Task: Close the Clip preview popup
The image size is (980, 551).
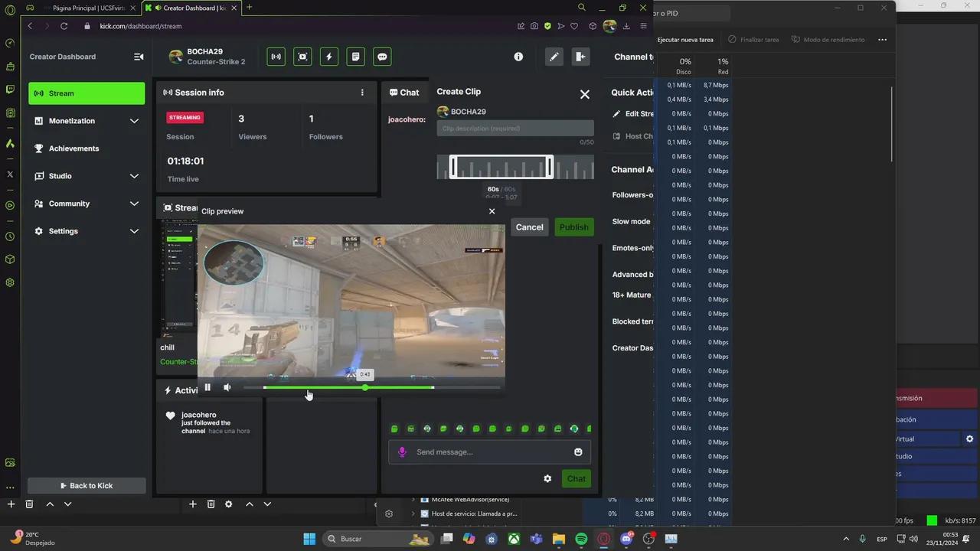Action: tap(492, 211)
